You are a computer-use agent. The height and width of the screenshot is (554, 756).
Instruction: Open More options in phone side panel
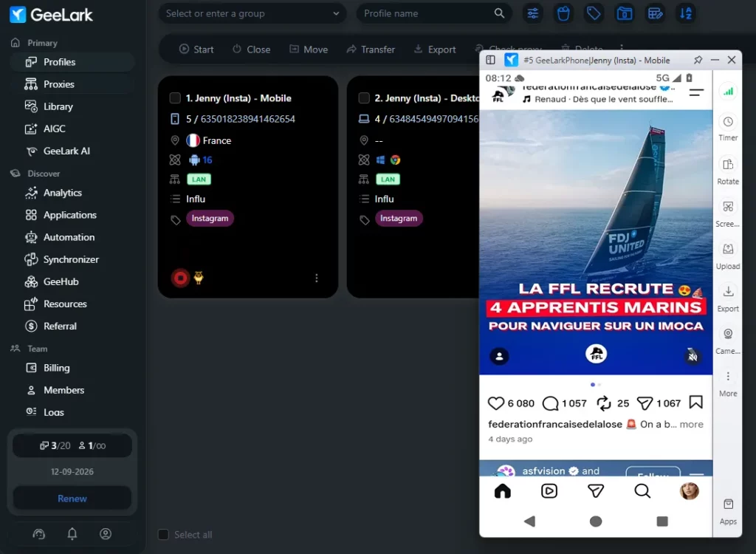pyautogui.click(x=728, y=383)
